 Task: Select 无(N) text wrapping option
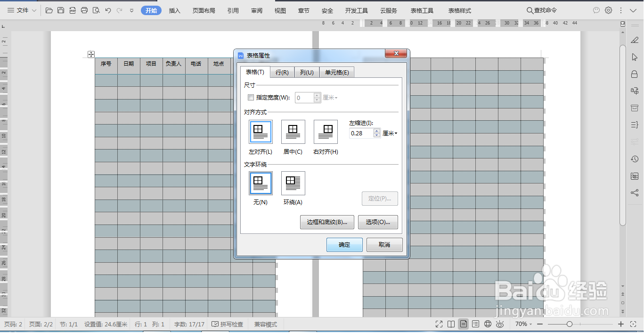(x=261, y=183)
